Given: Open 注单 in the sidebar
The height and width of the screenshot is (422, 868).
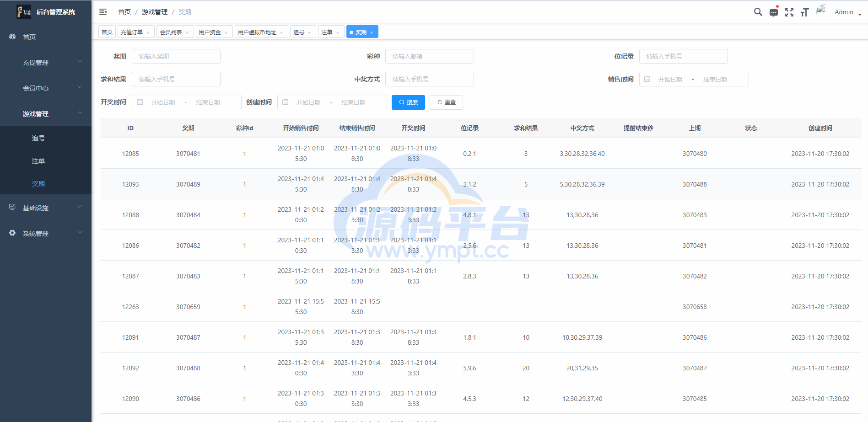Looking at the screenshot, I should pos(46,160).
